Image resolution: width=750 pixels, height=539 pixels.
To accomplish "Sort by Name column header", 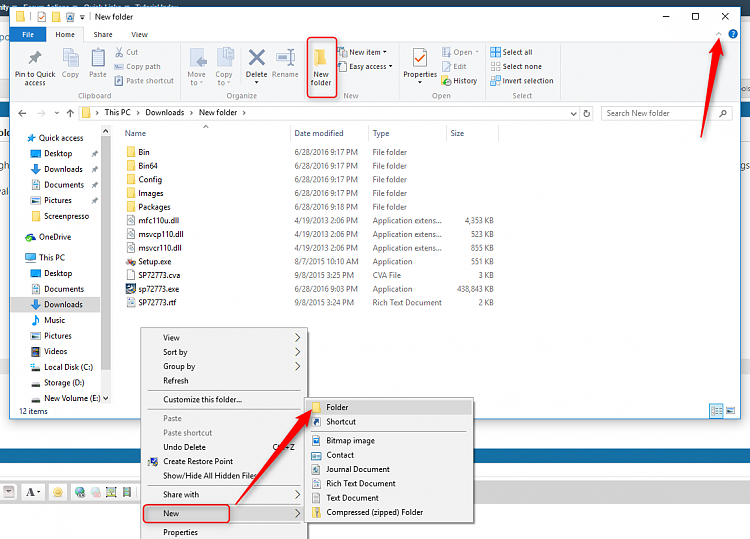I will click(206, 133).
